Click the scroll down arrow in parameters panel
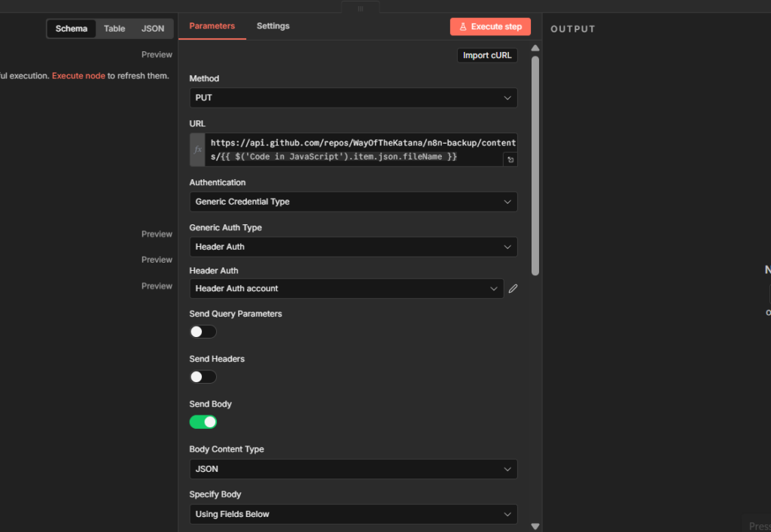Screen dimensions: 771x532 coord(535,526)
